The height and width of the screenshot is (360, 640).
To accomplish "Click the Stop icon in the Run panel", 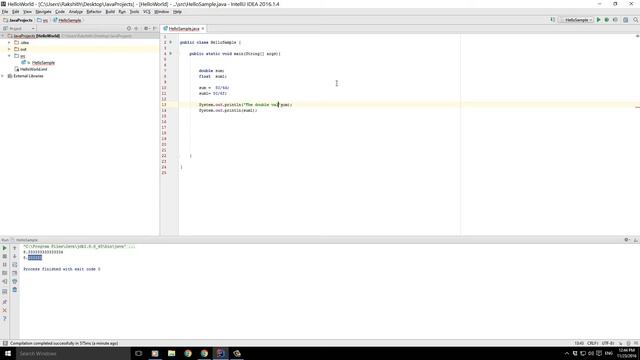I will 4,256.
